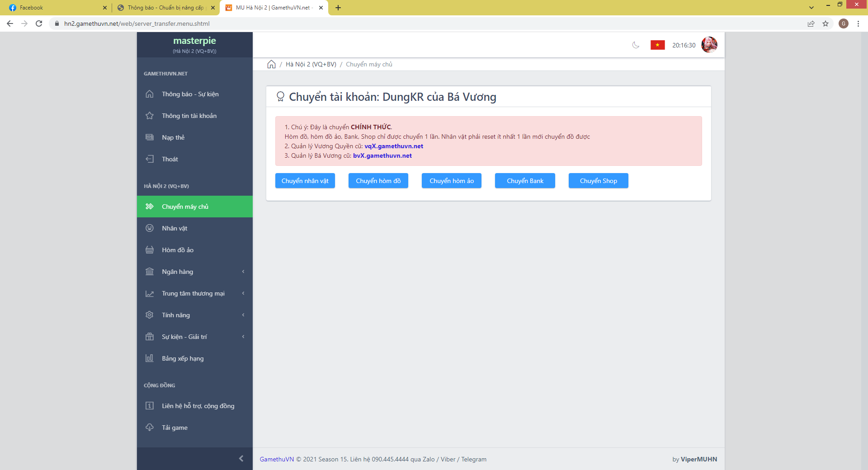The image size is (868, 470).
Task: Switch to the Facebook browser tab
Action: 54,8
